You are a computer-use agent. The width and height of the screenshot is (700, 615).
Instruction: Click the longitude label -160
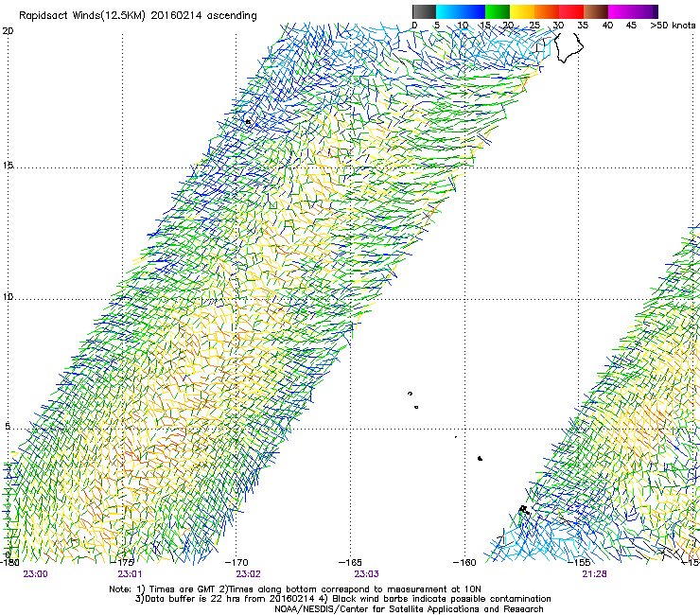pos(464,563)
